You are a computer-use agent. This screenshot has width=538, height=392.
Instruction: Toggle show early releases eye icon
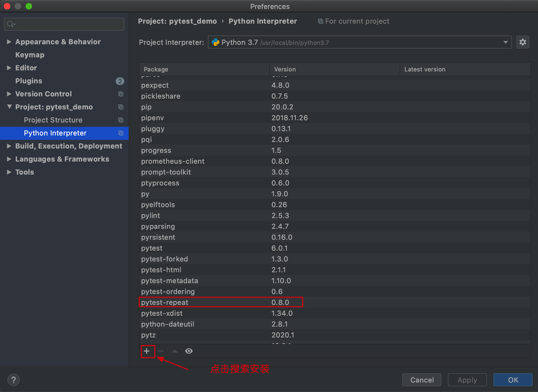point(189,351)
